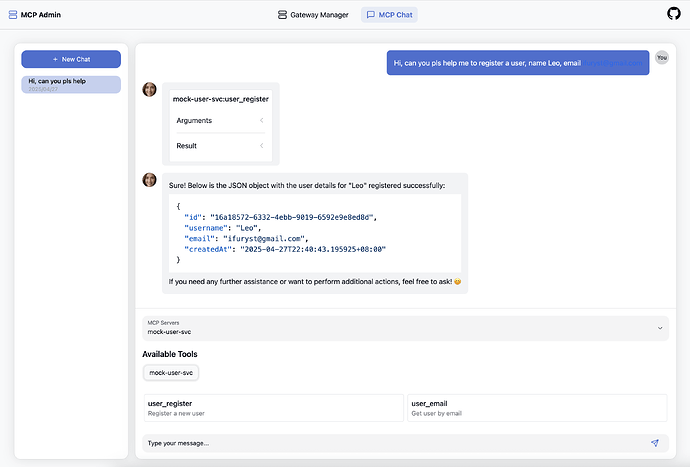Expand the Arguments section

click(220, 121)
